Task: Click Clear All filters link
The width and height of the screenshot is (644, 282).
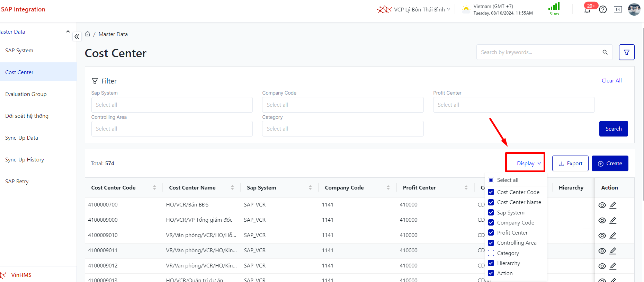Action: tap(611, 81)
